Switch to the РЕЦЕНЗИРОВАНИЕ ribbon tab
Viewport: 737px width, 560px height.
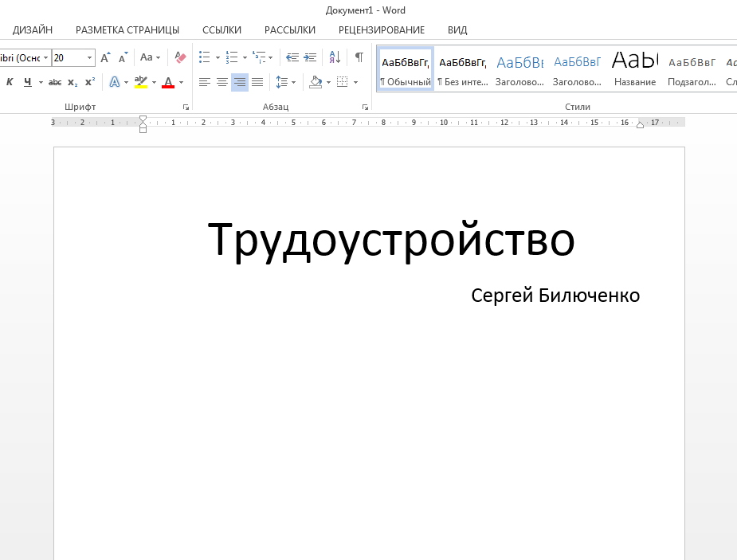coord(382,29)
